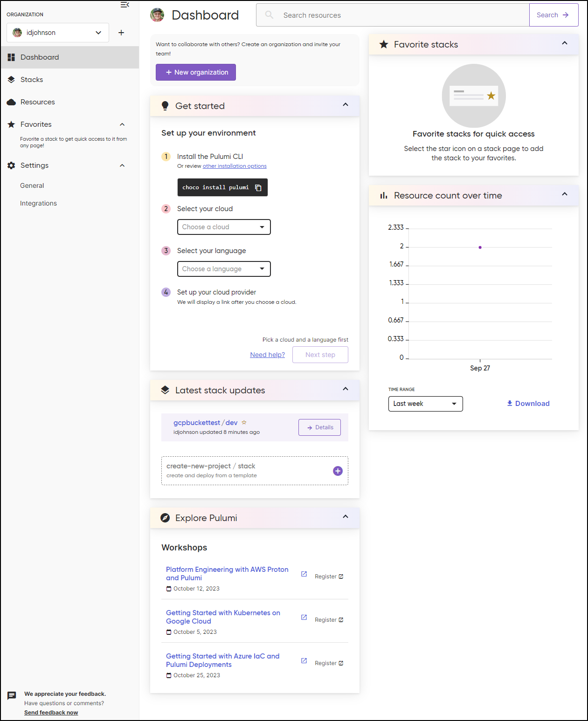The height and width of the screenshot is (721, 588).
Task: Open Resources in the sidebar
Action: coord(70,102)
